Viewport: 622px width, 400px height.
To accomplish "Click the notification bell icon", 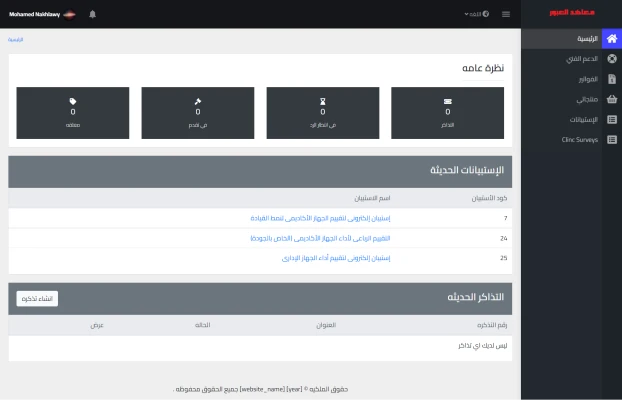I will pyautogui.click(x=93, y=14).
